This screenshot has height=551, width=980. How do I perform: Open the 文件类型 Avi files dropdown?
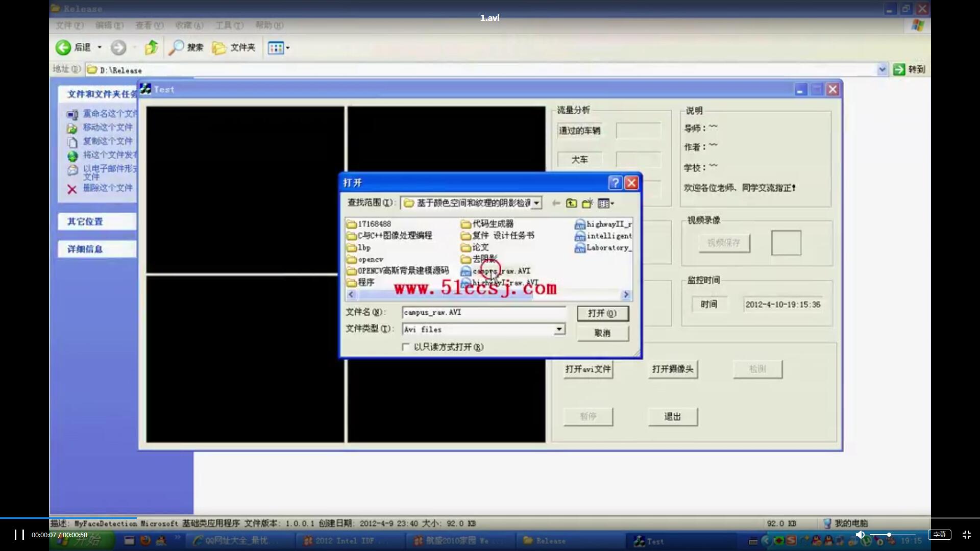pos(559,329)
